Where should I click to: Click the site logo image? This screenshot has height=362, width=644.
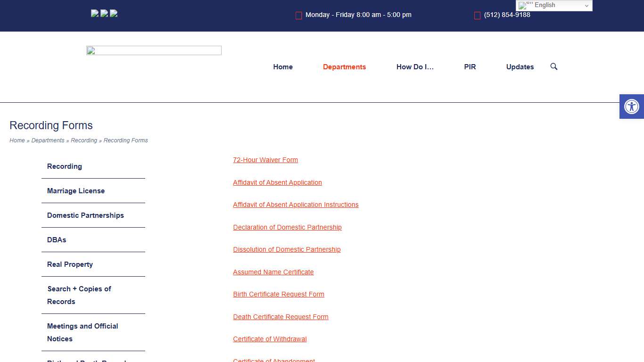click(154, 50)
